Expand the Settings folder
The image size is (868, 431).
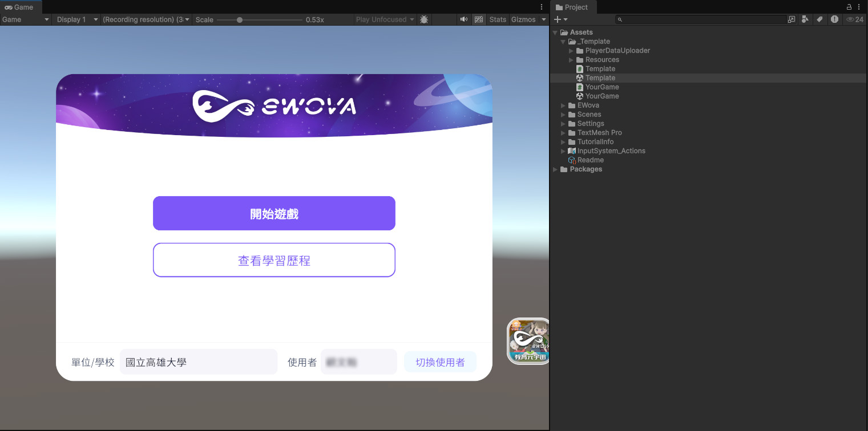563,124
